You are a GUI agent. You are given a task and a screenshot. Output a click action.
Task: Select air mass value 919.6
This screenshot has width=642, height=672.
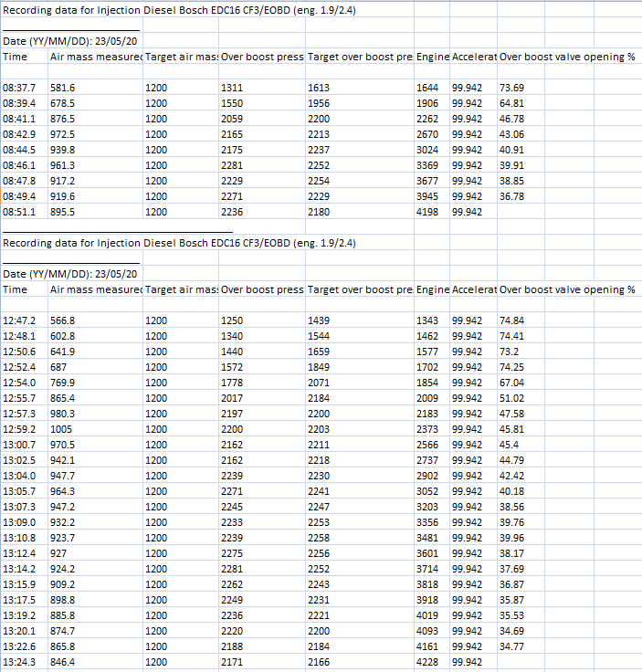coord(63,196)
